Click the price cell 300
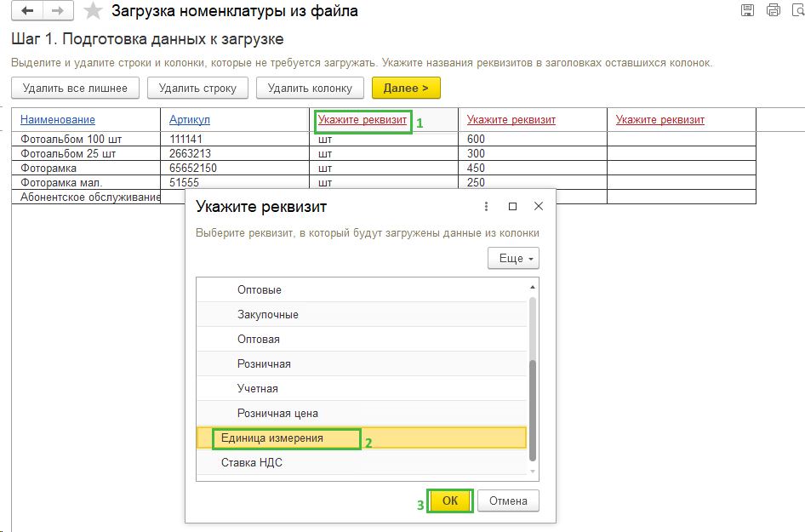This screenshot has height=532, width=805. click(x=533, y=153)
